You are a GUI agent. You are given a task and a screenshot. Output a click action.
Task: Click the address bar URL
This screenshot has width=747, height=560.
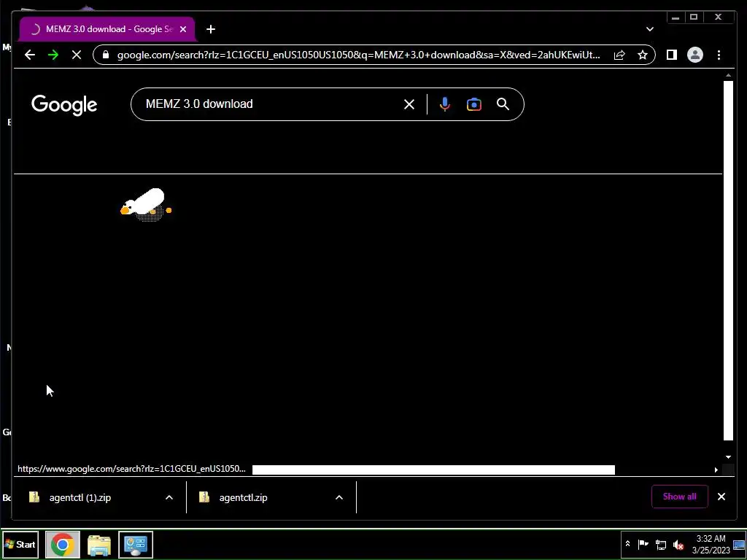(358, 55)
